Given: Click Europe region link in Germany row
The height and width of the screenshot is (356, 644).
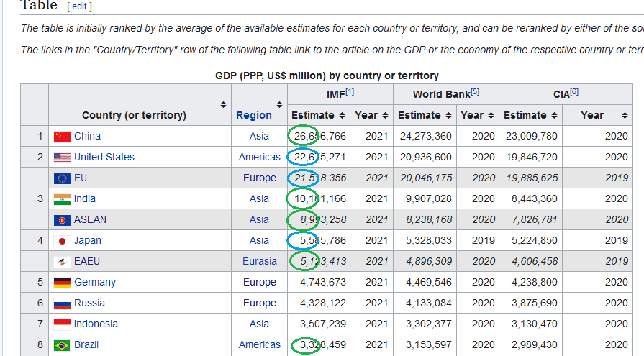Looking at the screenshot, I should click(260, 282).
